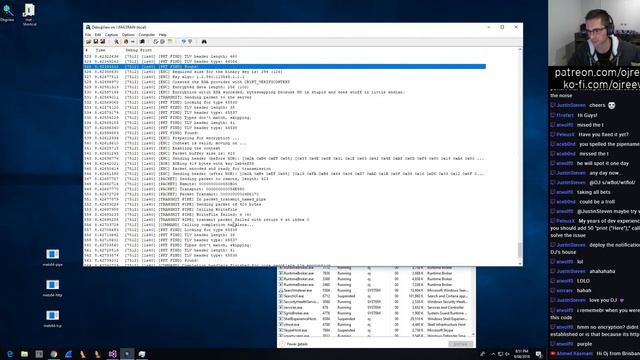Select the 'WriteFile failed' log row

(285, 214)
